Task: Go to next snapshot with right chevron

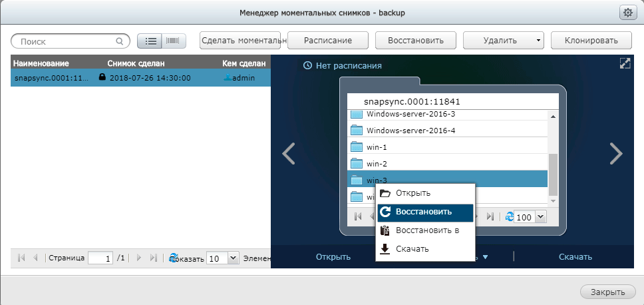Action: pyautogui.click(x=616, y=154)
